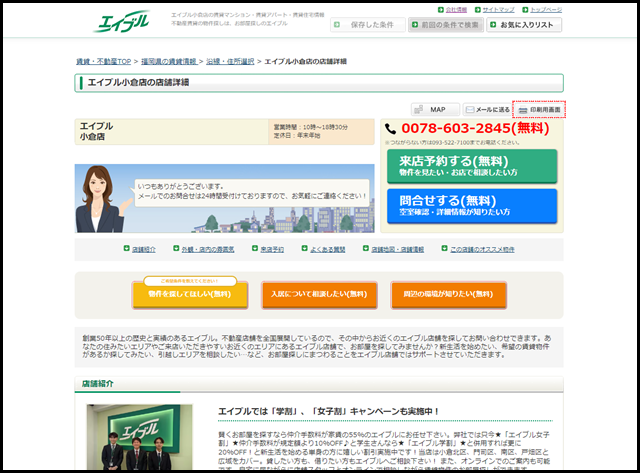Click 福岡県の賃貸情報 breadcrumb link

click(x=168, y=61)
